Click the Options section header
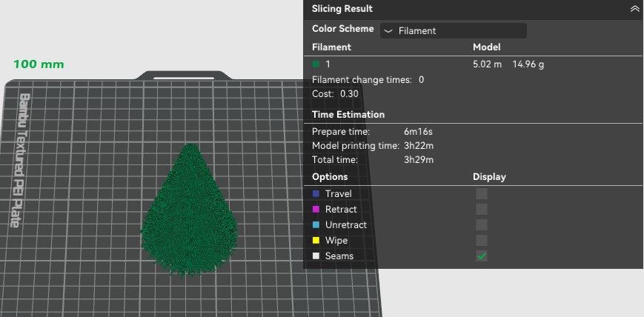The height and width of the screenshot is (317, 644). [330, 177]
